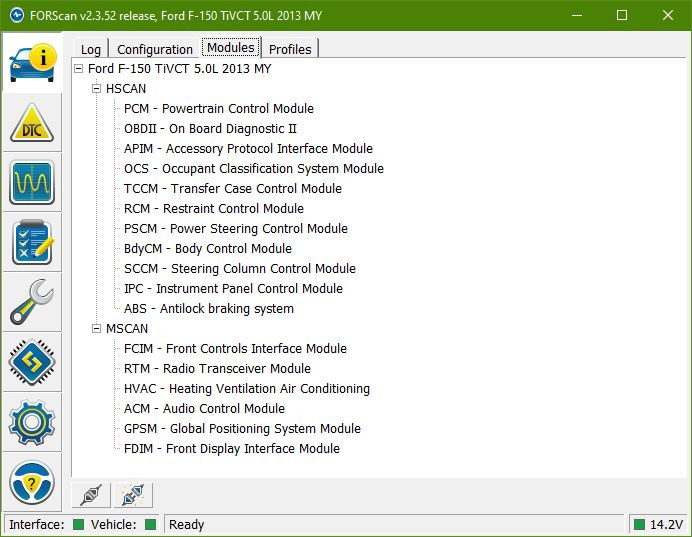Minimize the FORScan window

tap(576, 15)
